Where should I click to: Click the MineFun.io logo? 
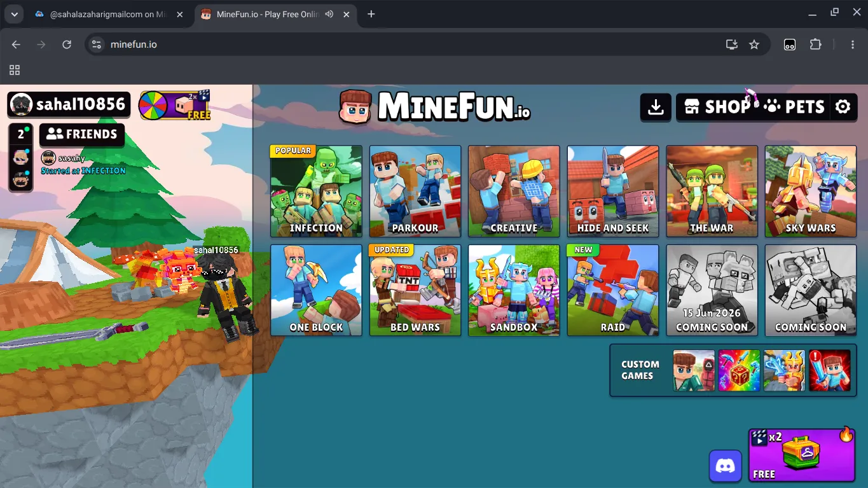(435, 106)
